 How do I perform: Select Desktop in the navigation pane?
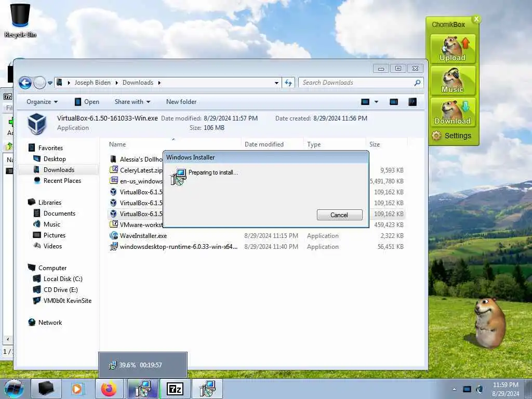[x=54, y=159]
